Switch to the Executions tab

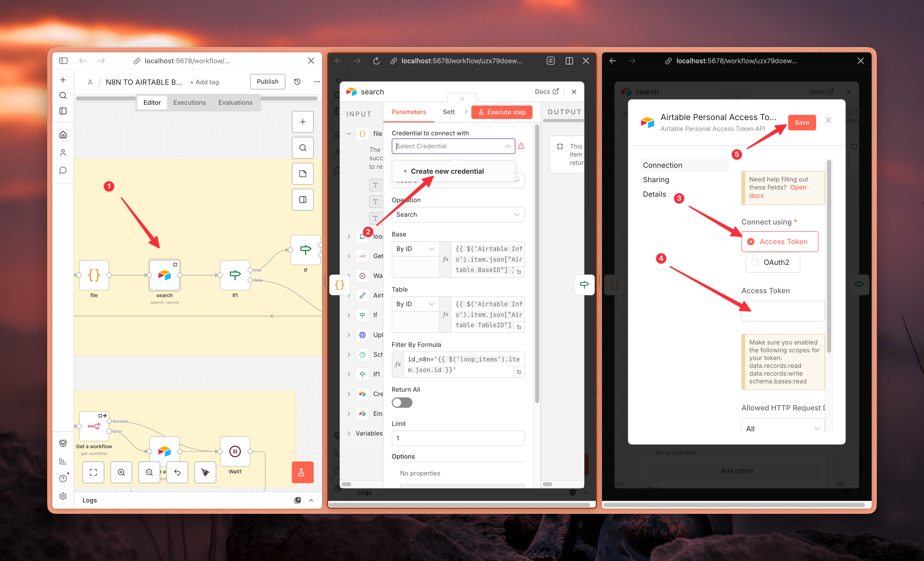coord(189,102)
